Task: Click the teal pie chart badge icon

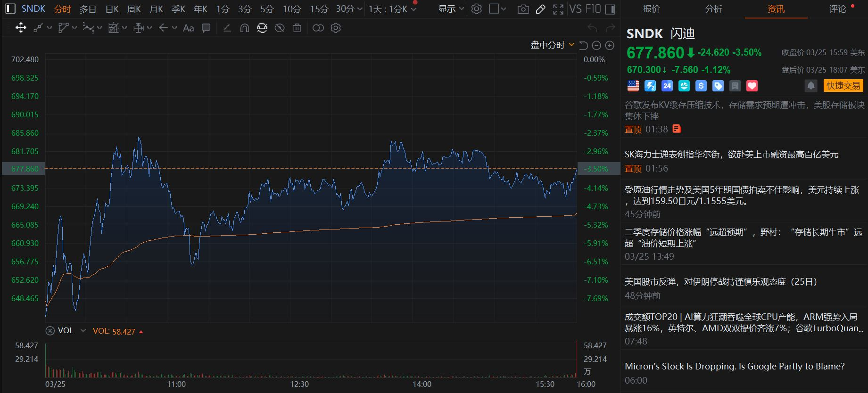Action: (x=684, y=86)
